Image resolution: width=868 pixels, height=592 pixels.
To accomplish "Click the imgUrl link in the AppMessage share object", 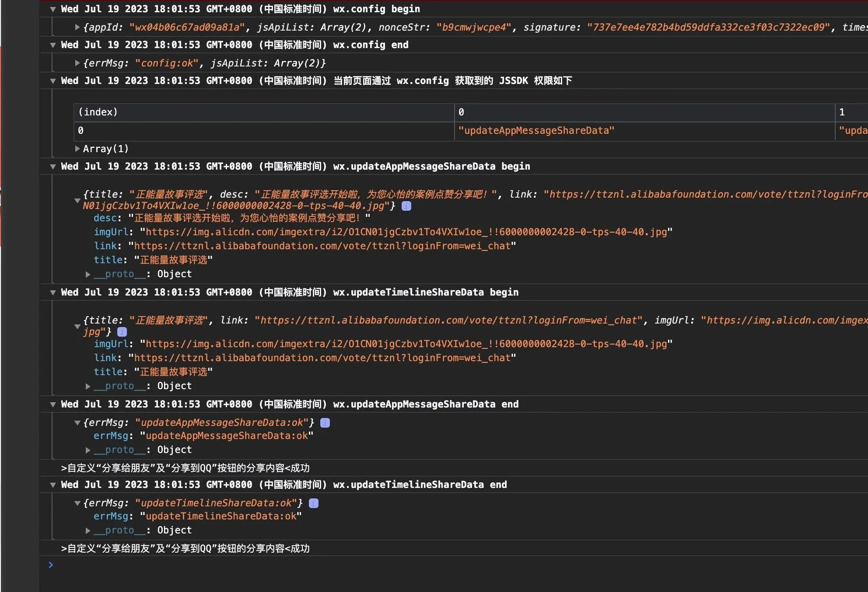I will pyautogui.click(x=406, y=232).
